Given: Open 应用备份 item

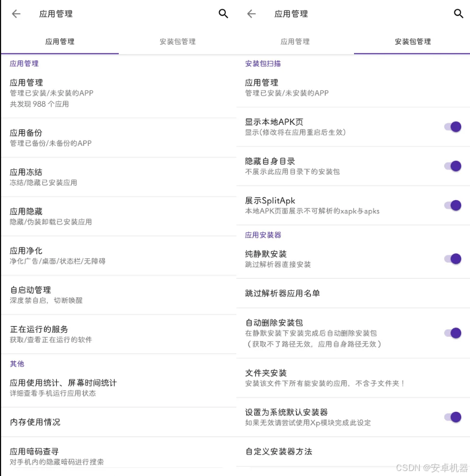Looking at the screenshot, I should tap(119, 138).
